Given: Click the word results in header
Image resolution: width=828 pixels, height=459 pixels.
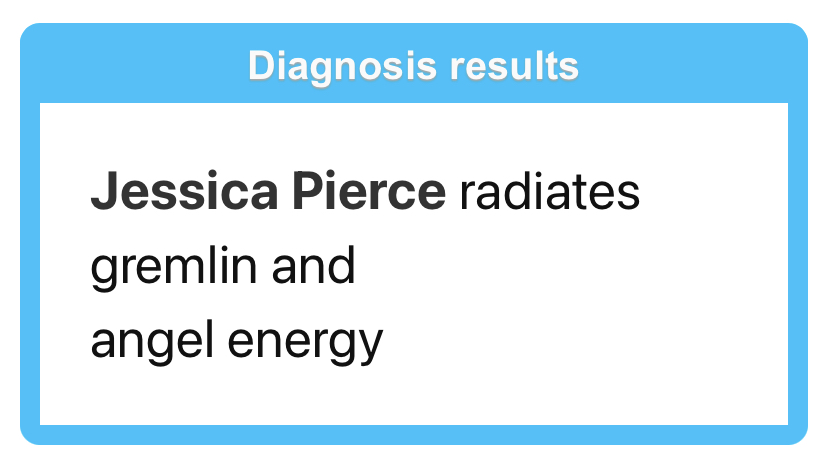Looking at the screenshot, I should [x=514, y=66].
